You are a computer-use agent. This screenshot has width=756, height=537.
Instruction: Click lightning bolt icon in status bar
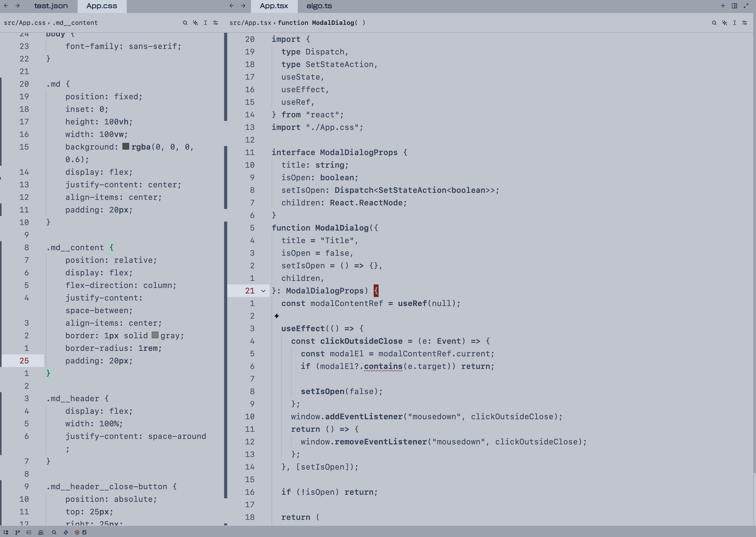pos(66,532)
